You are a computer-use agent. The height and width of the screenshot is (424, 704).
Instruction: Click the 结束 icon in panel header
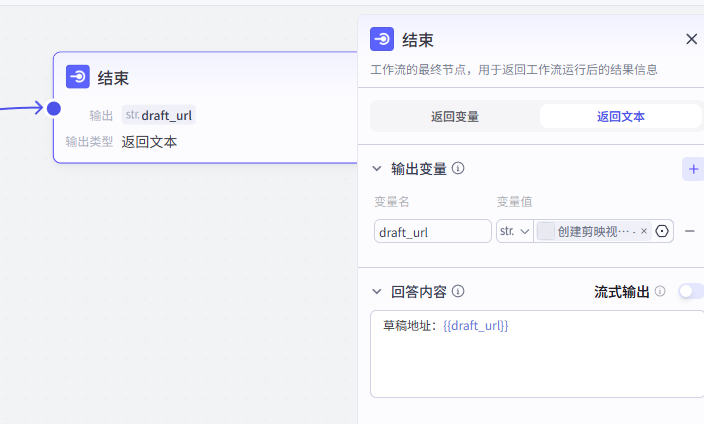tap(382, 39)
